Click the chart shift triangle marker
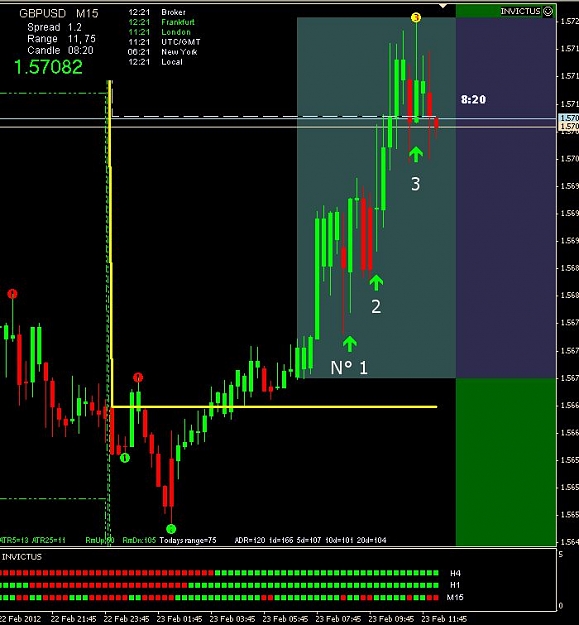Image resolution: width=579 pixels, height=625 pixels. tap(443, 6)
